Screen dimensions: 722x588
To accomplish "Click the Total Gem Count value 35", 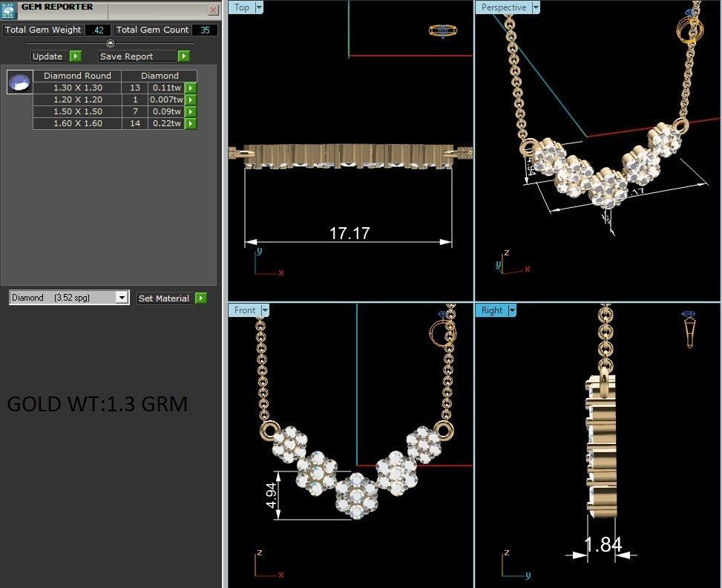I will tap(205, 30).
